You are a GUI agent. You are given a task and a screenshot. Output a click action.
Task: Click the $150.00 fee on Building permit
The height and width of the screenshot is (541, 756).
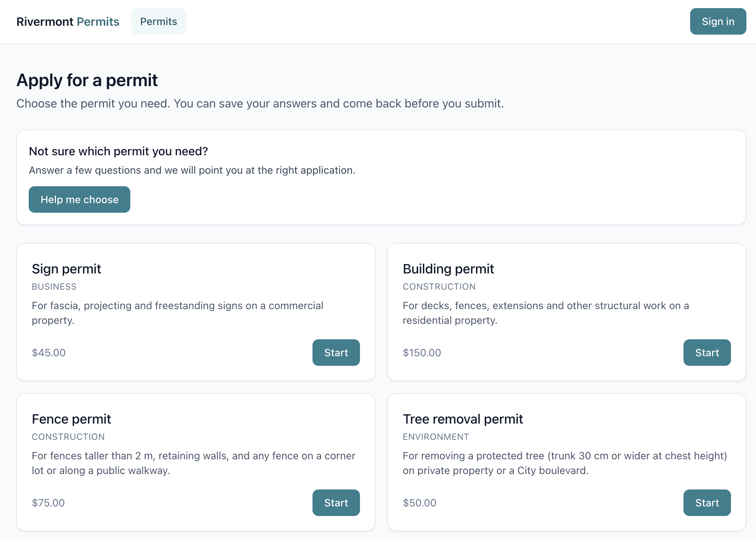422,353
